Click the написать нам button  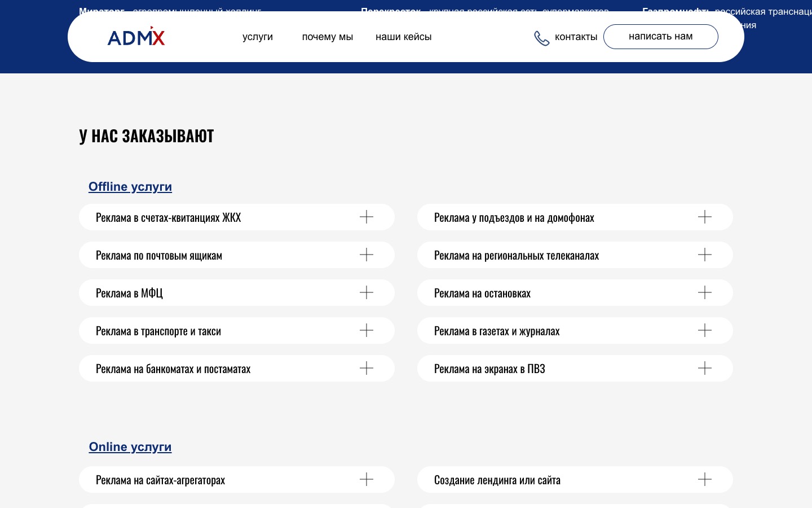point(661,37)
